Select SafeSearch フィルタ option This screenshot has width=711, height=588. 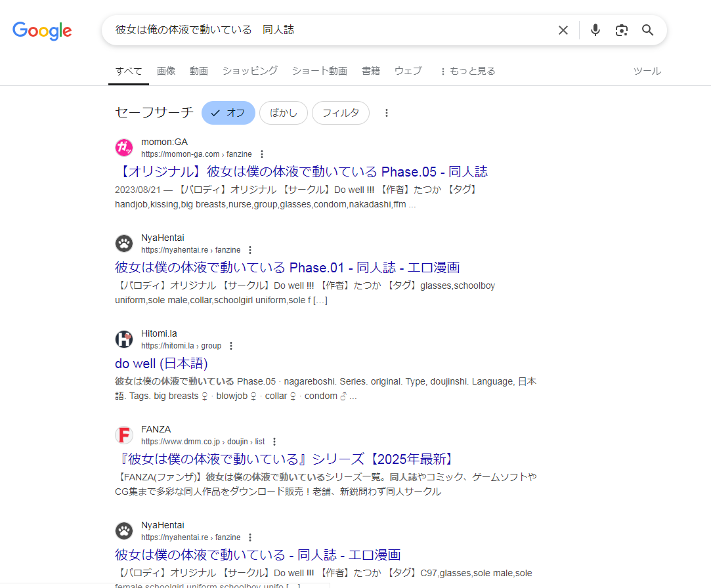tap(341, 113)
